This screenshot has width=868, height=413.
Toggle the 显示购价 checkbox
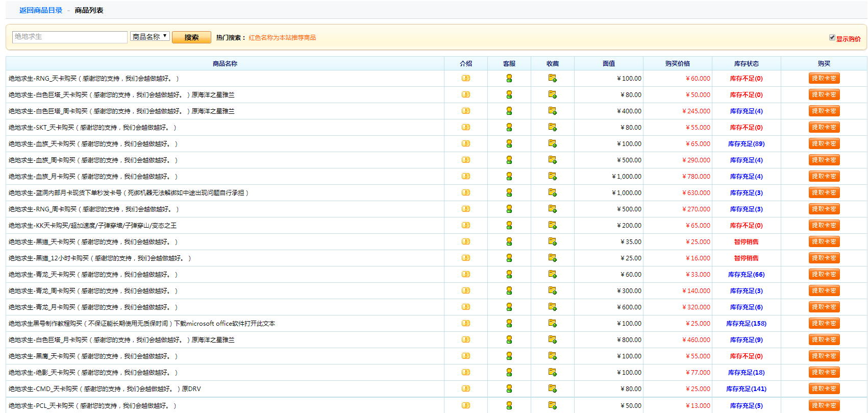(x=832, y=37)
